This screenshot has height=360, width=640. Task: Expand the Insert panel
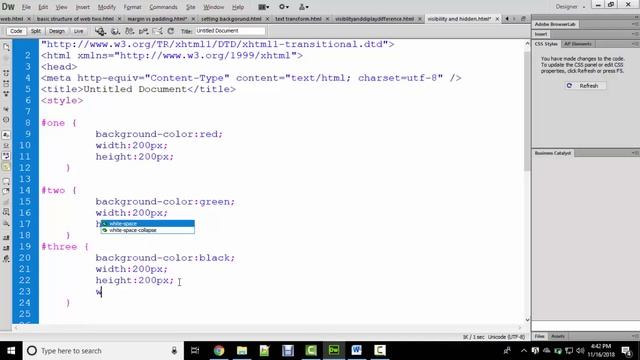click(541, 34)
